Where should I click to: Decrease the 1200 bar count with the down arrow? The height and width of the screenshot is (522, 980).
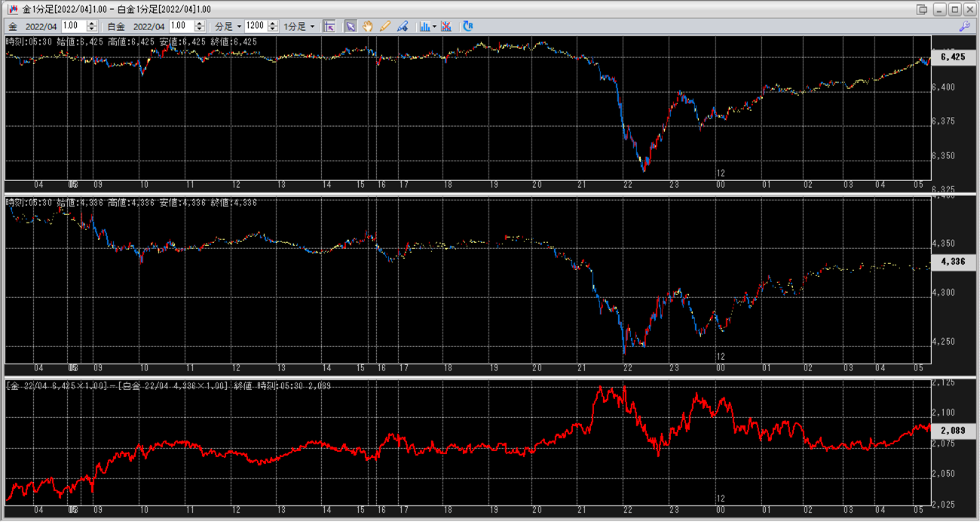[272, 29]
